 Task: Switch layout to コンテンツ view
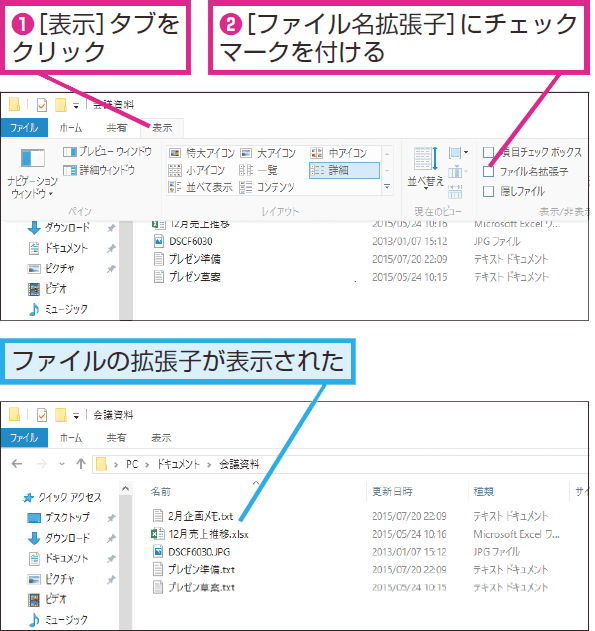pyautogui.click(x=267, y=187)
